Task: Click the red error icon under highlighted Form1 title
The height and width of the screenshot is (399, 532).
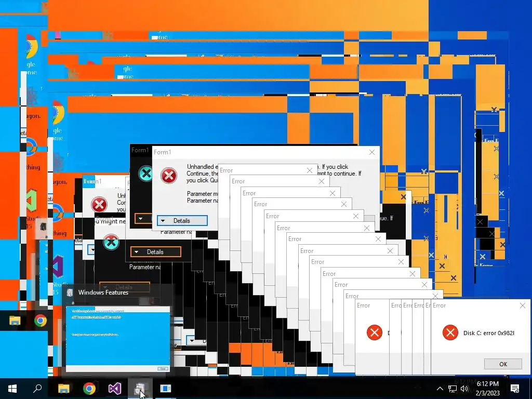Action: 99,205
